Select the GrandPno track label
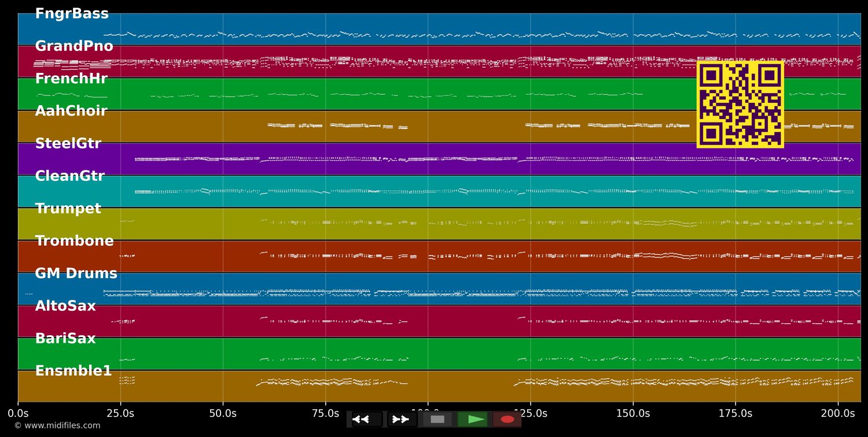 74,46
